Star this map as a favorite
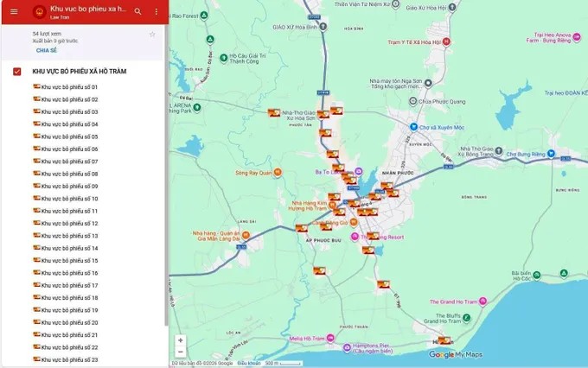 [x=152, y=35]
